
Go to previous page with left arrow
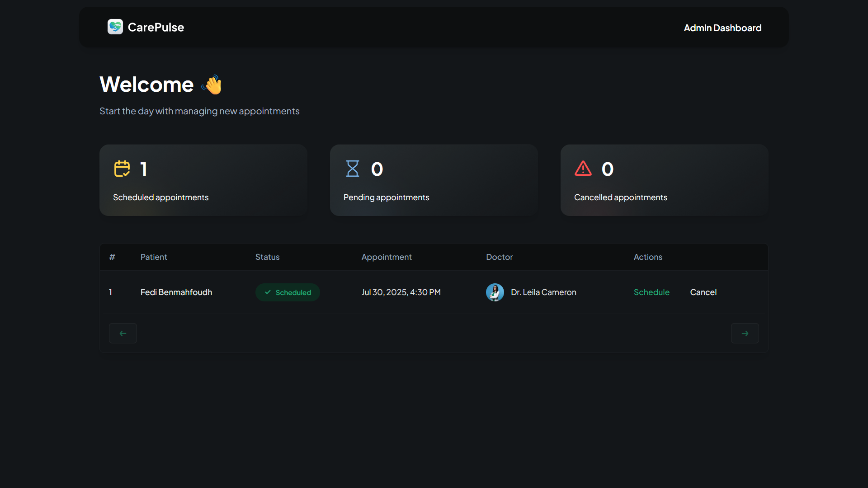123,333
